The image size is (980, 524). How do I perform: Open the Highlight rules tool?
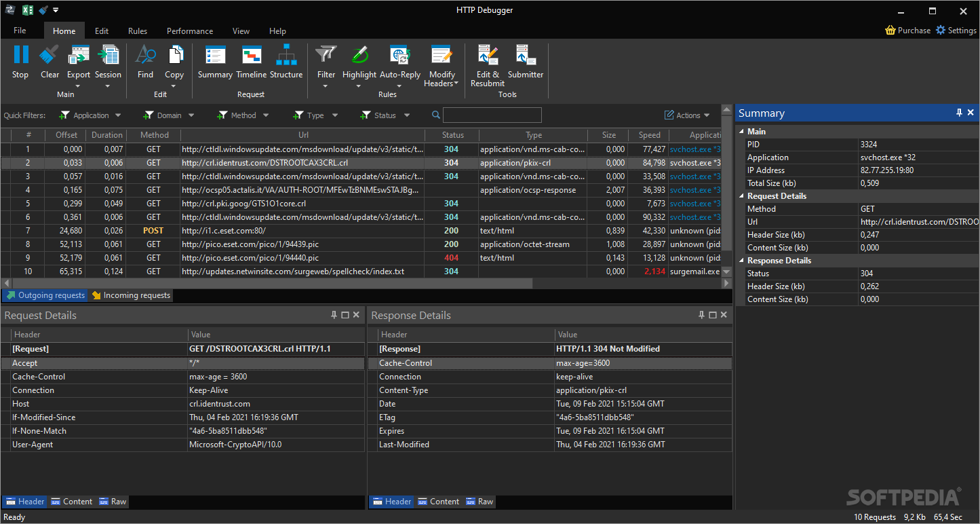[359, 67]
